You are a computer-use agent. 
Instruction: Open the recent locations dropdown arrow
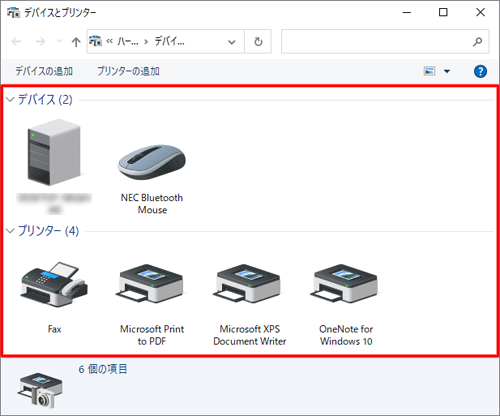pyautogui.click(x=59, y=41)
